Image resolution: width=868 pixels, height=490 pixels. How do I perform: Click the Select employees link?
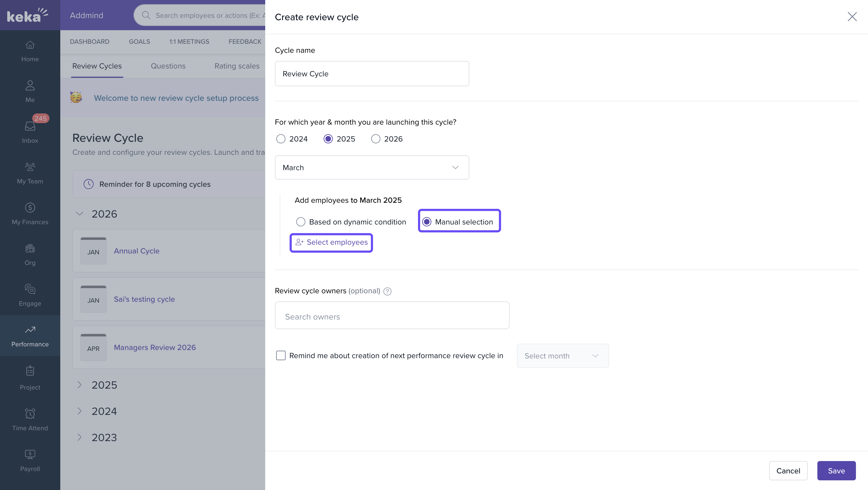(x=332, y=243)
